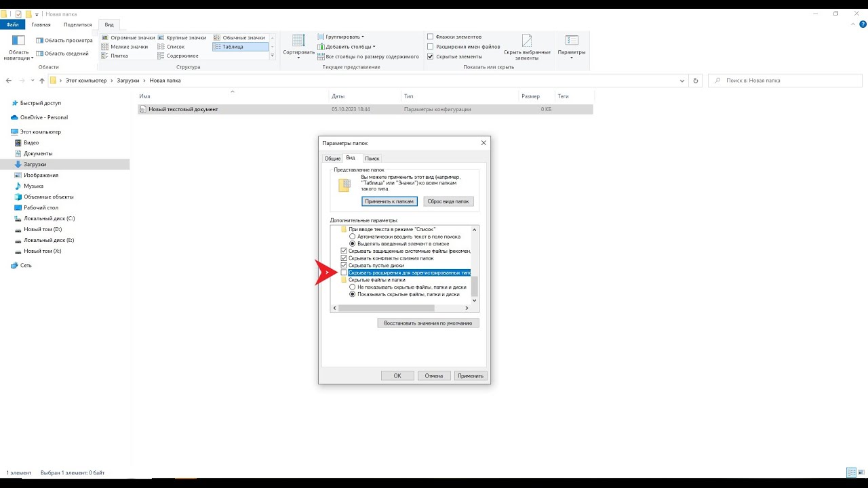Go up one folder level
Screen dimensions: 868x488
point(42,81)
